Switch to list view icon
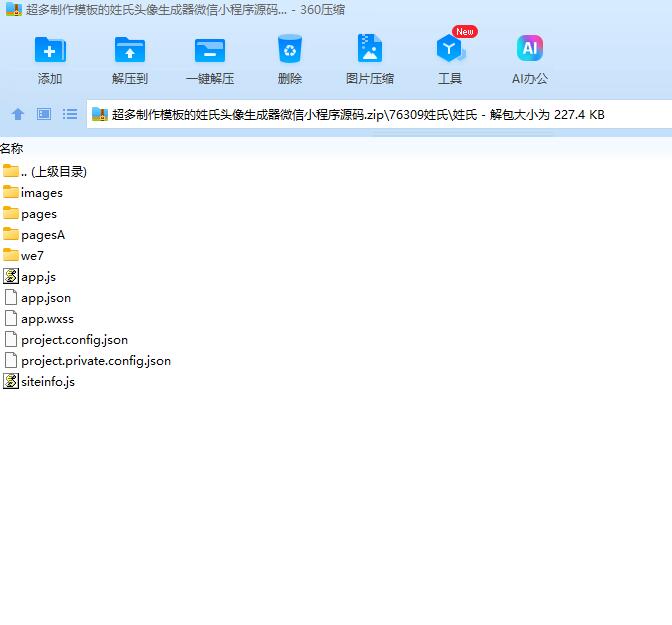The image size is (672, 625). (x=70, y=114)
